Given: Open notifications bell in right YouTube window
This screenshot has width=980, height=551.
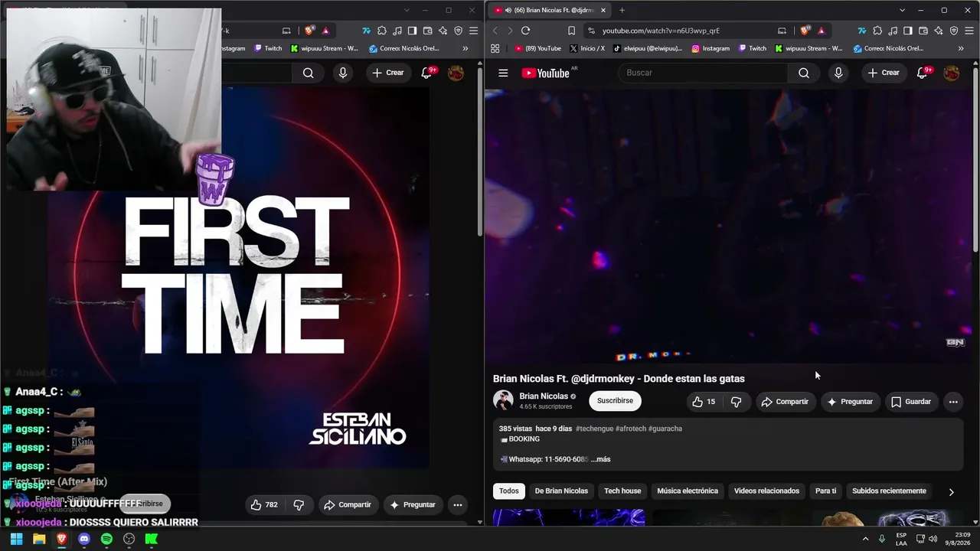Looking at the screenshot, I should (923, 73).
